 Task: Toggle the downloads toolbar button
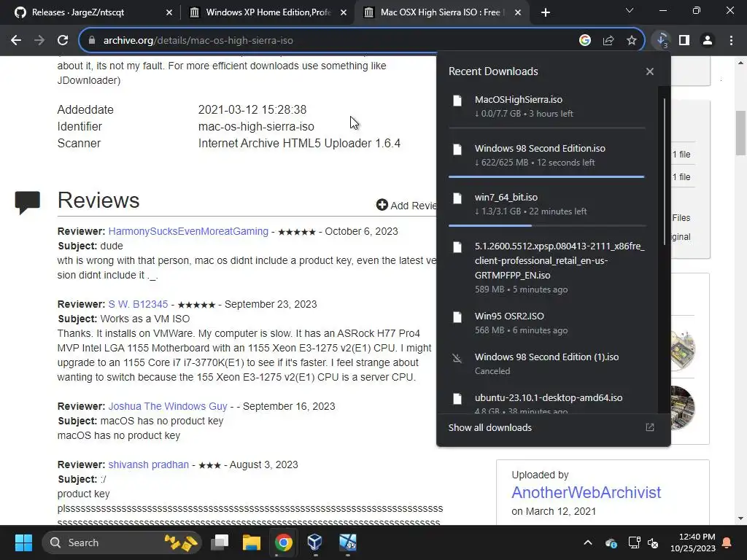[x=661, y=41]
